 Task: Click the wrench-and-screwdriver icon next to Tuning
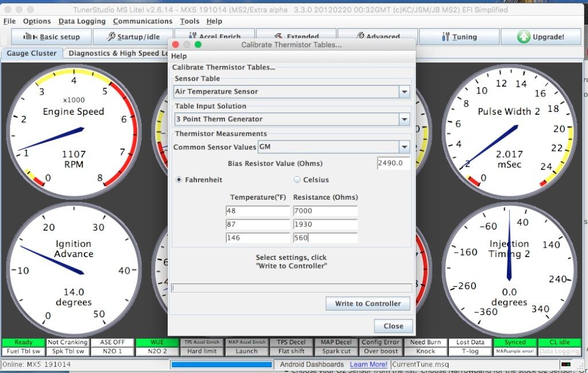[446, 36]
